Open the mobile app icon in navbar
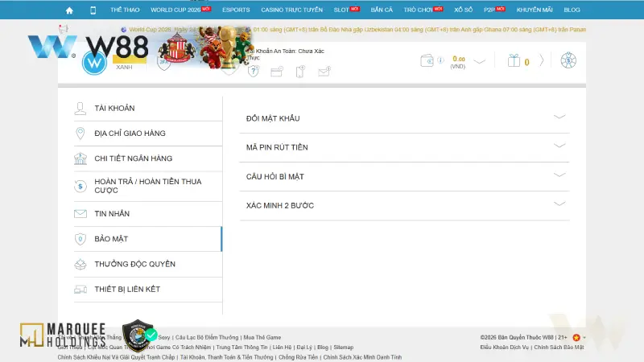The image size is (644, 362). coord(93,10)
